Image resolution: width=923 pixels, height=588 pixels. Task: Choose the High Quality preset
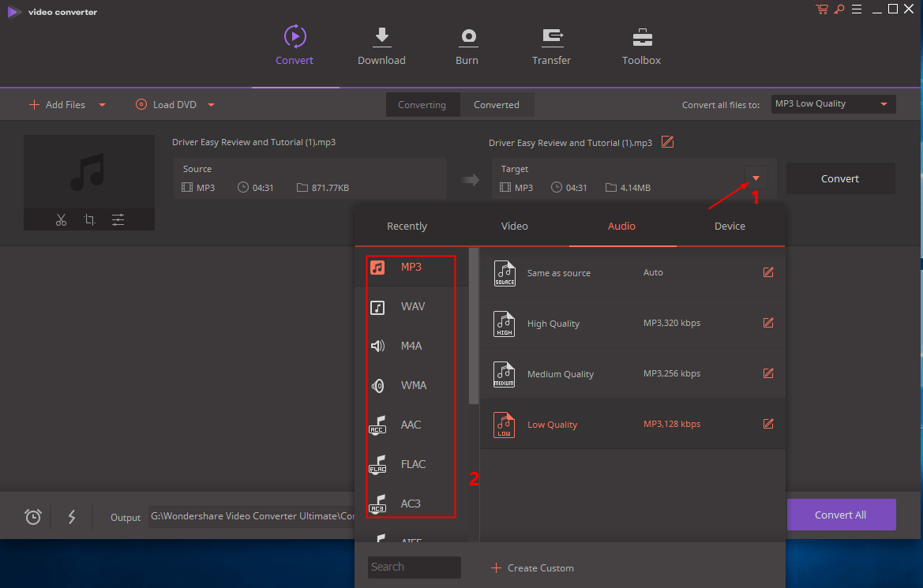click(632, 323)
